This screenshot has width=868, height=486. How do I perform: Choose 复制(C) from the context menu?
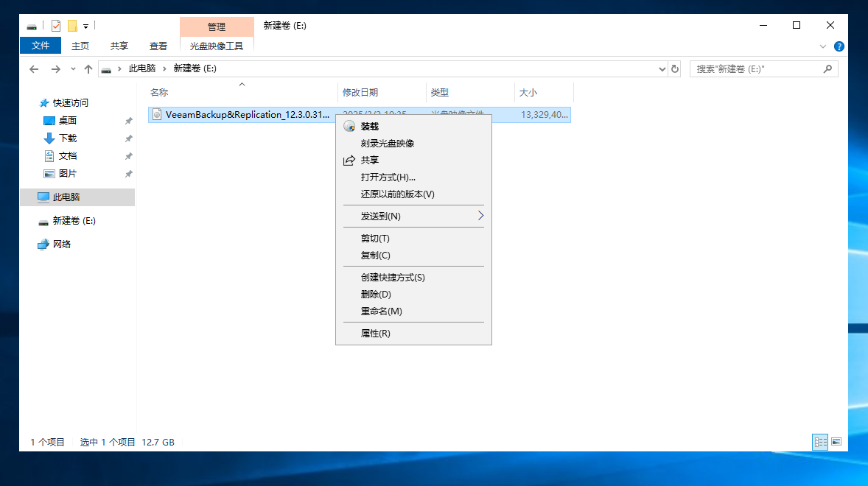tap(413, 255)
